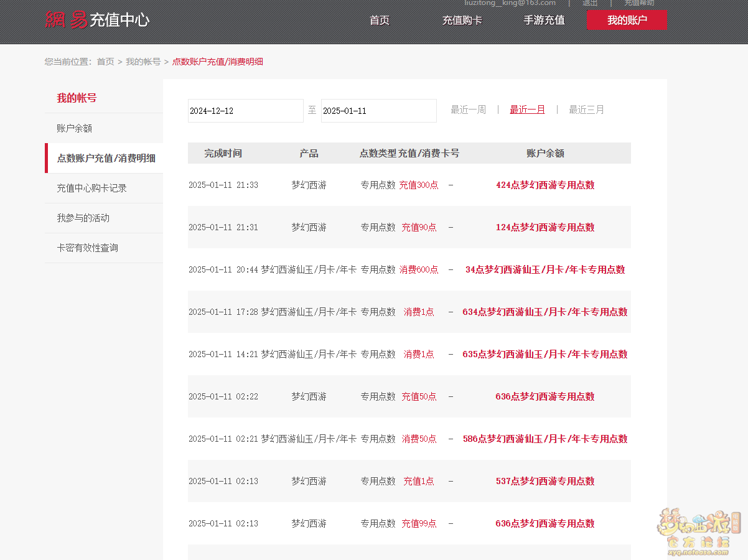The height and width of the screenshot is (560, 748).
Task: Click timestamp 2025-01-11 02:22
Action: (223, 396)
